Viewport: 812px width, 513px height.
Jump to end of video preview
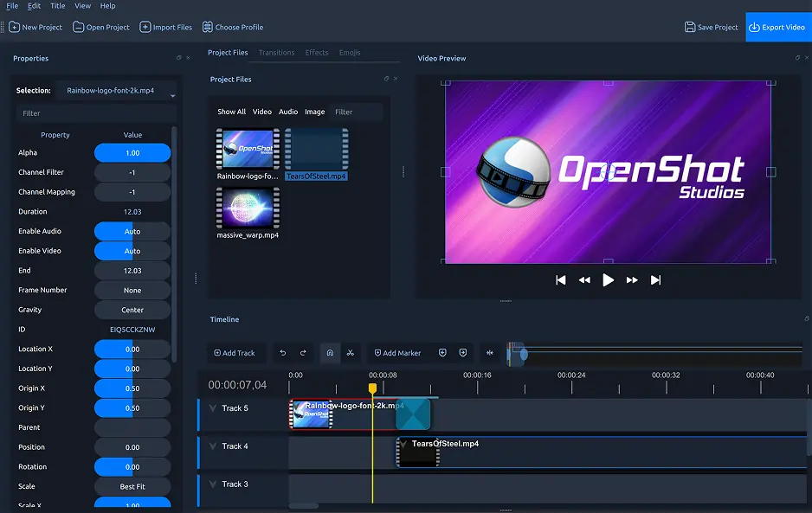click(x=655, y=280)
